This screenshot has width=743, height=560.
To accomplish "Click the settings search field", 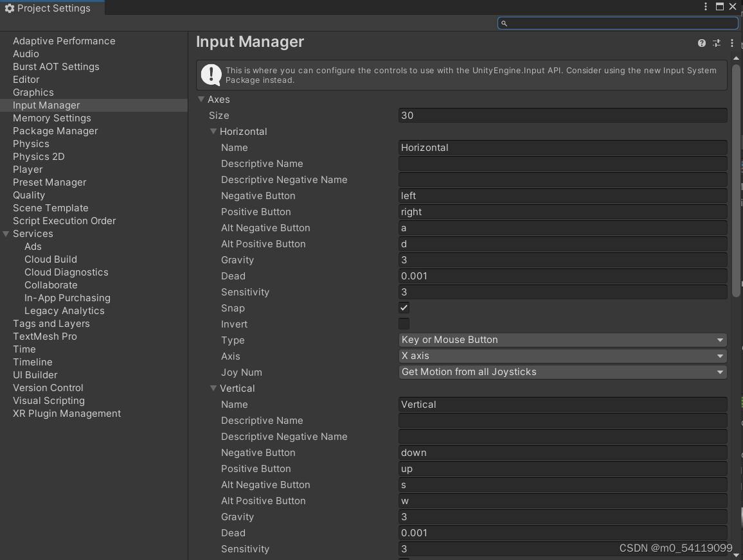I will click(x=618, y=23).
